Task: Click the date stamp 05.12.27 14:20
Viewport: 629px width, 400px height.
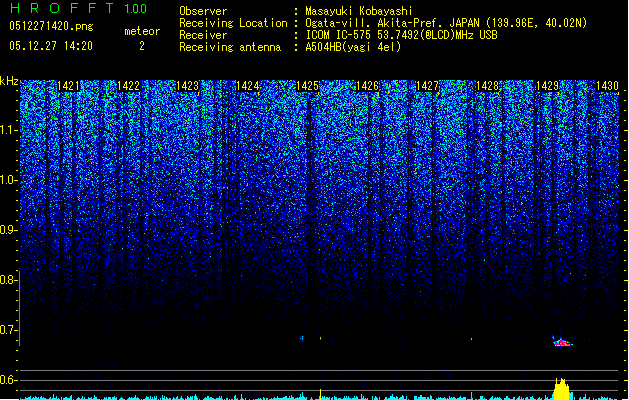Action: [x=51, y=46]
